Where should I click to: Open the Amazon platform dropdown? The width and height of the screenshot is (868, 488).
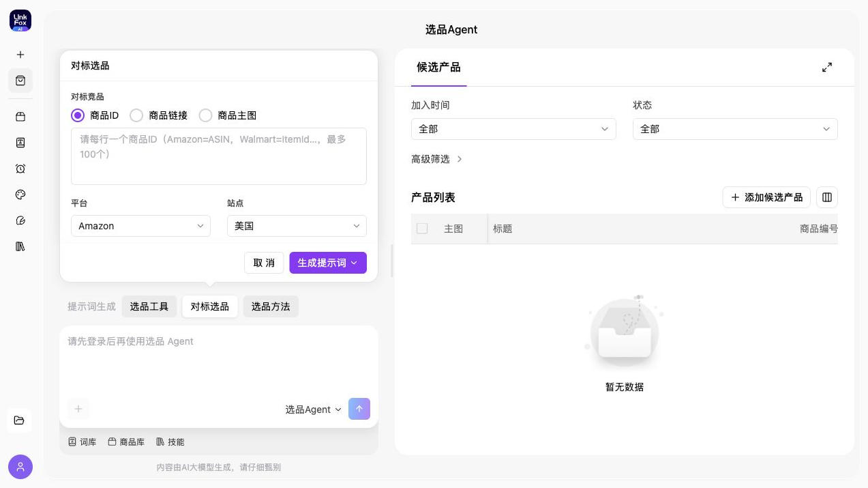coord(140,226)
